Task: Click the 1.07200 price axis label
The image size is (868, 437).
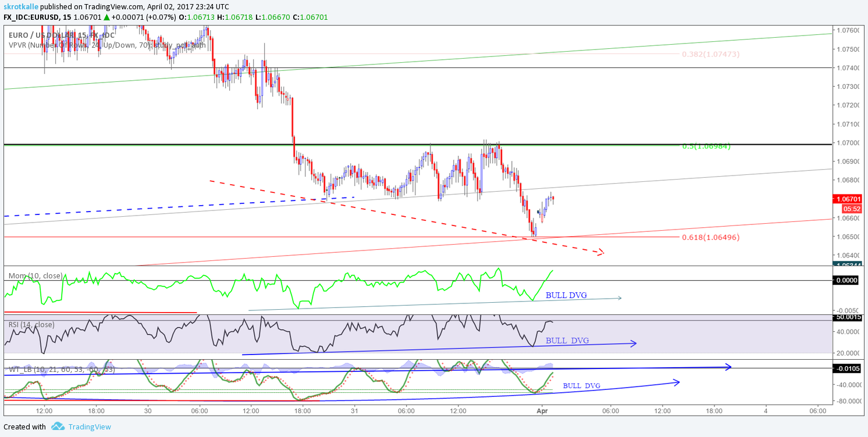Action: coord(848,105)
